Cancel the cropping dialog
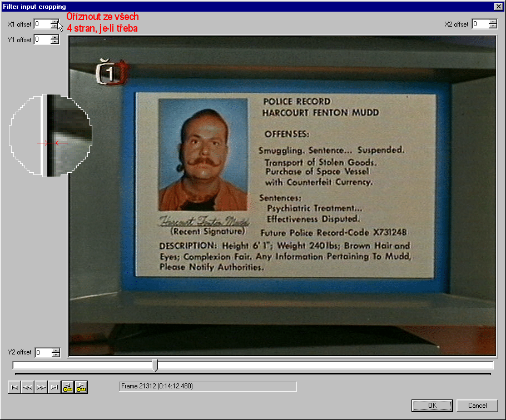The width and height of the screenshot is (506, 420). point(477,406)
